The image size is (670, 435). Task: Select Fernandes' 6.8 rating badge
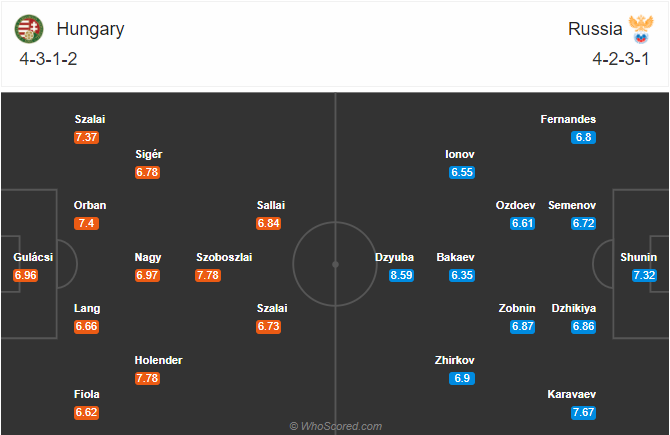click(583, 137)
